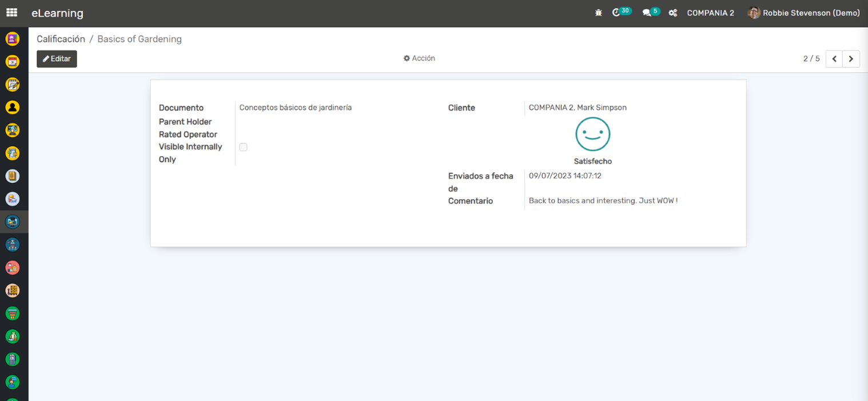Navigate back to Calificación breadcrumb
The image size is (868, 401).
coord(61,39)
